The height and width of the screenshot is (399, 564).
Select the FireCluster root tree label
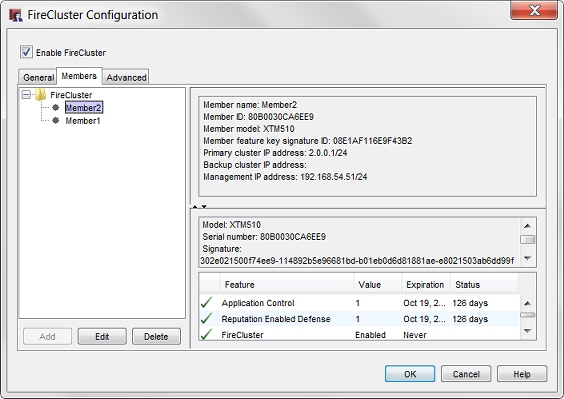point(71,95)
